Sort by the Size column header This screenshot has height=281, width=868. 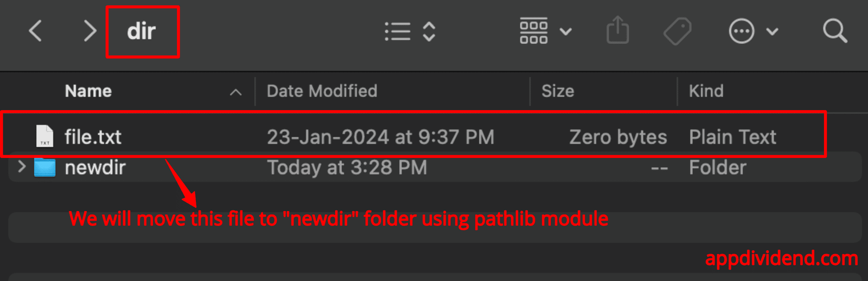point(558,91)
